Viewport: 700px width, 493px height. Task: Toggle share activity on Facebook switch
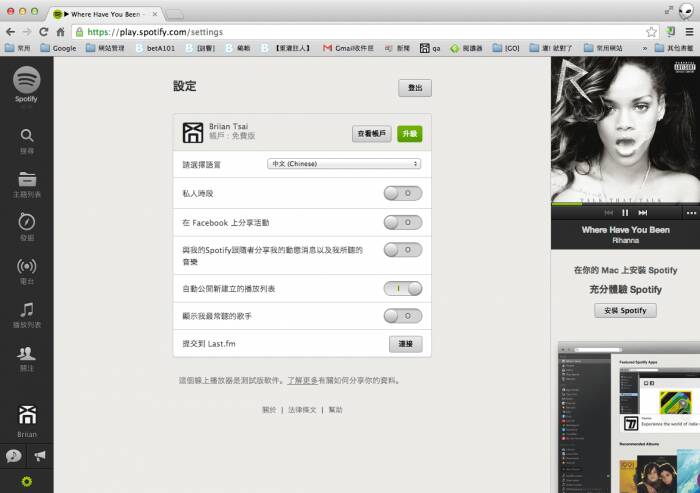(403, 222)
